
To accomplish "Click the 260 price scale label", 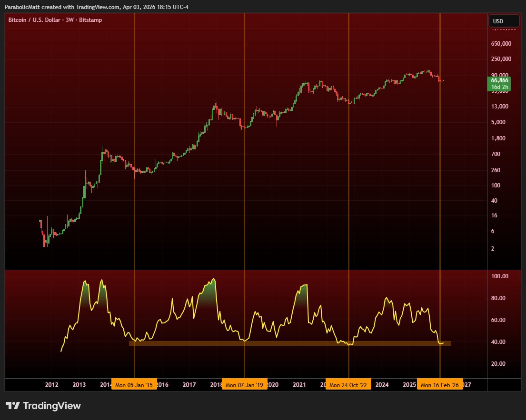I will [x=496, y=170].
